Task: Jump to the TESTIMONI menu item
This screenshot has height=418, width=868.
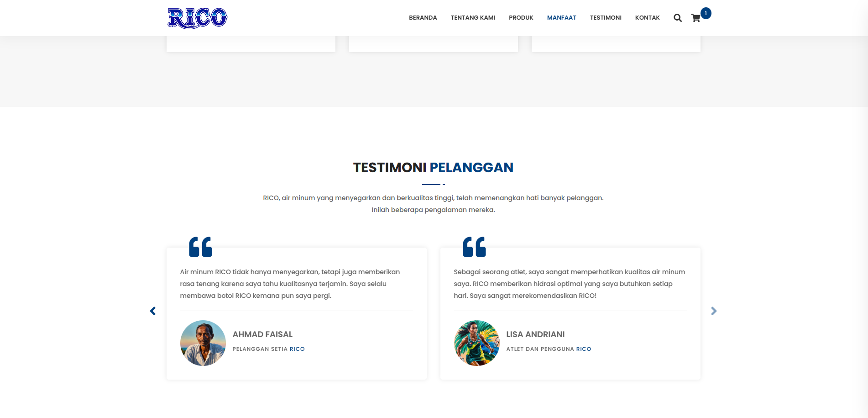Action: (x=606, y=18)
